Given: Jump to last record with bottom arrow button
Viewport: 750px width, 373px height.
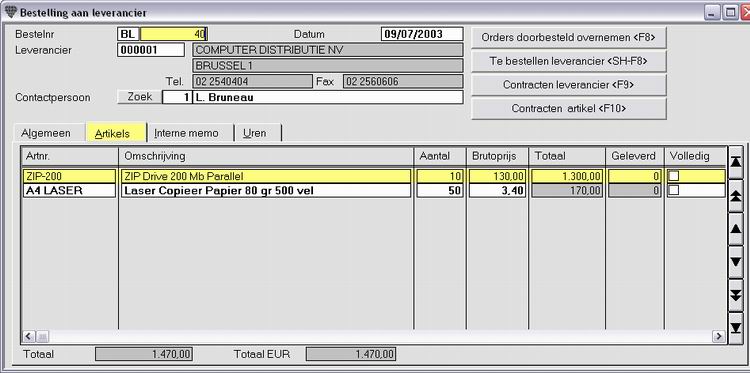Looking at the screenshot, I should [736, 328].
